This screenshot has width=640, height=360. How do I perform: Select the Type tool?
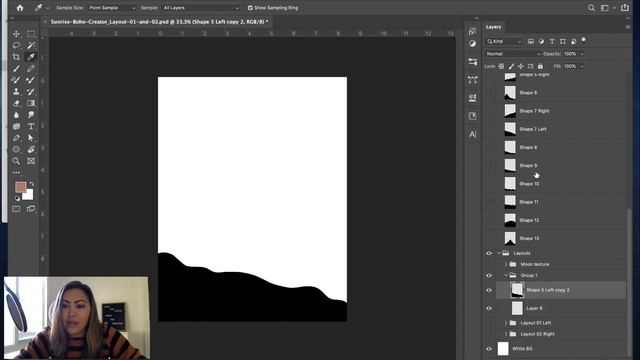pyautogui.click(x=31, y=127)
